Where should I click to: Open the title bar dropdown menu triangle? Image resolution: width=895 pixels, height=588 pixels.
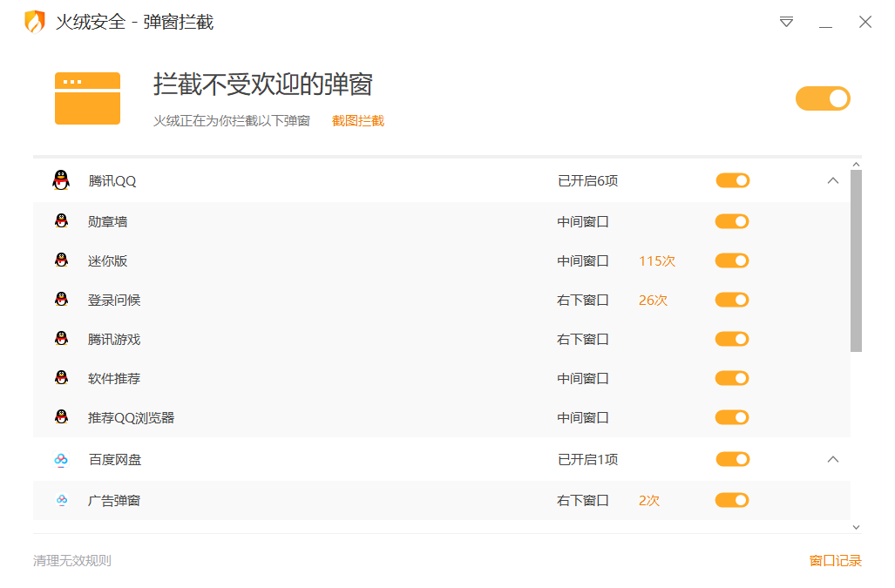tap(786, 22)
